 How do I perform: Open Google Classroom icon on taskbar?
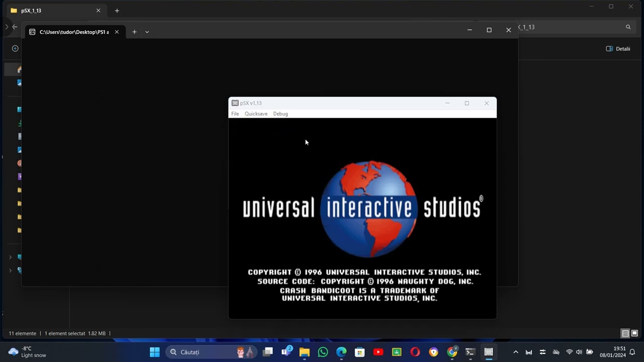(396, 352)
